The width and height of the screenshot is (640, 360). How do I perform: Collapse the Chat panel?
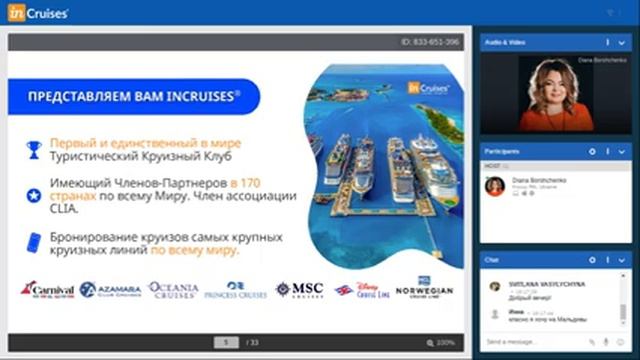click(x=621, y=260)
